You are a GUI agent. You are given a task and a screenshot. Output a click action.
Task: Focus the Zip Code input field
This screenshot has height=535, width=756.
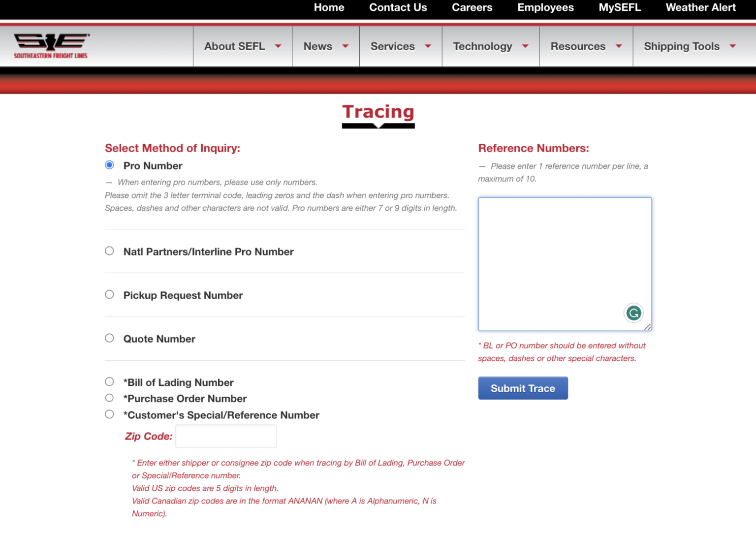pos(226,436)
